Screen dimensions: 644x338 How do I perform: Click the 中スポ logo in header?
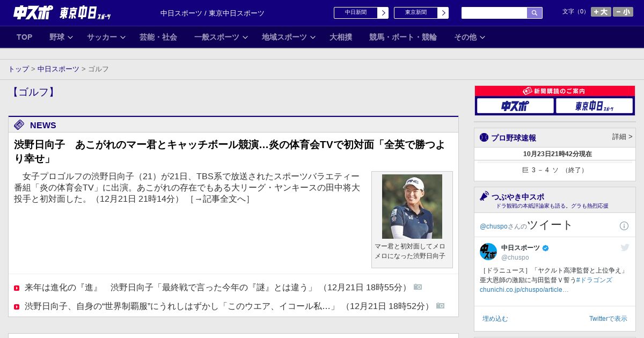(33, 12)
